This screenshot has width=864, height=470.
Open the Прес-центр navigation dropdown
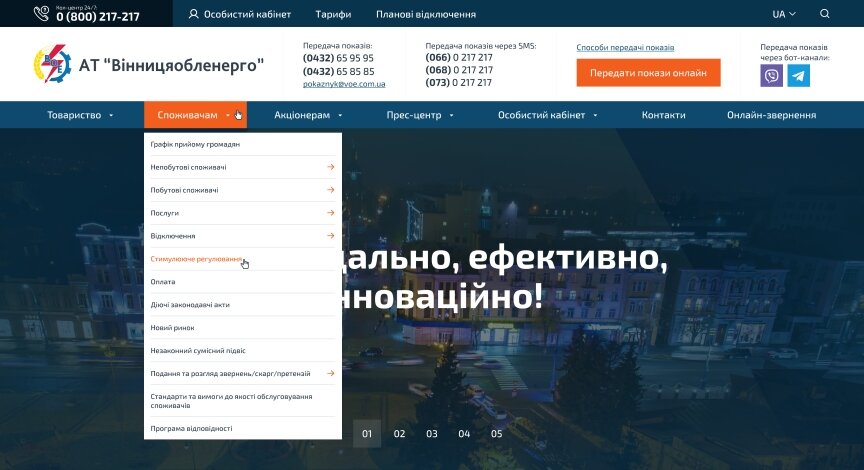(x=420, y=115)
